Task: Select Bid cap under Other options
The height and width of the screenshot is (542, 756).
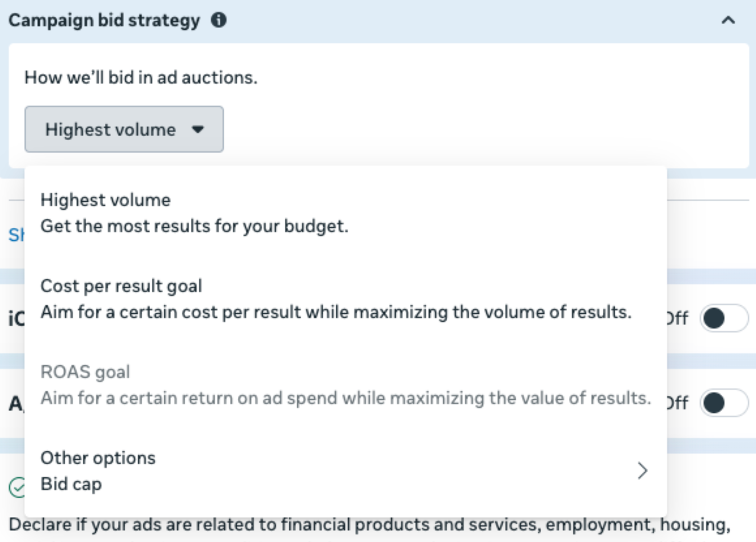Action: (x=71, y=484)
